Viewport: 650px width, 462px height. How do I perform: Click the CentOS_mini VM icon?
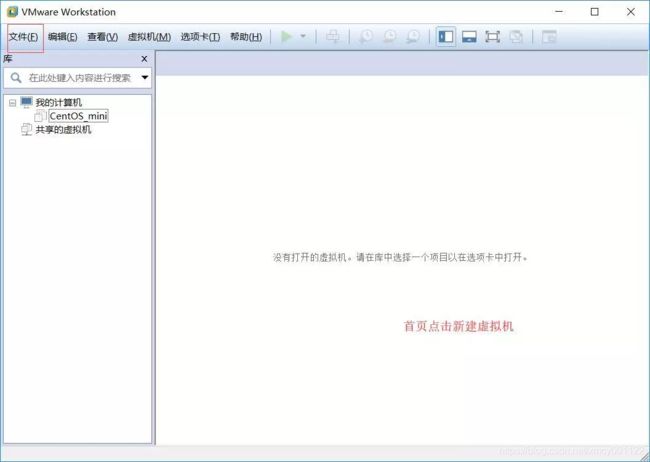pyautogui.click(x=41, y=116)
